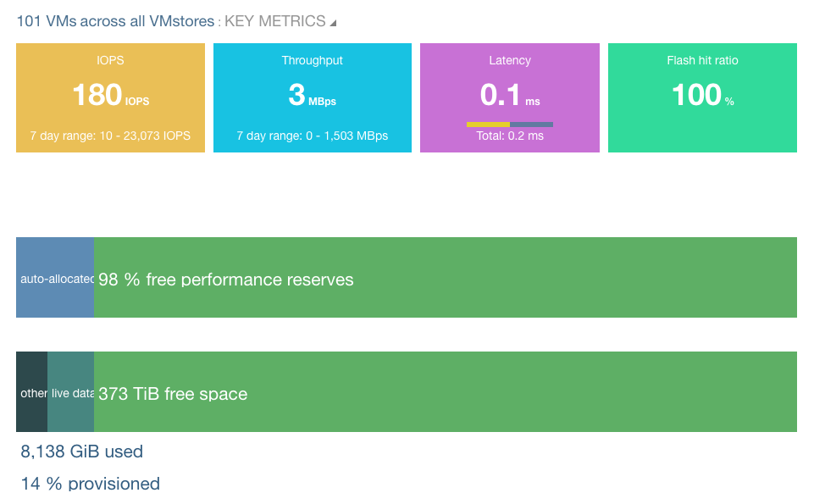814x504 pixels.
Task: Select the auto-allocated bar segment
Action: click(55, 278)
